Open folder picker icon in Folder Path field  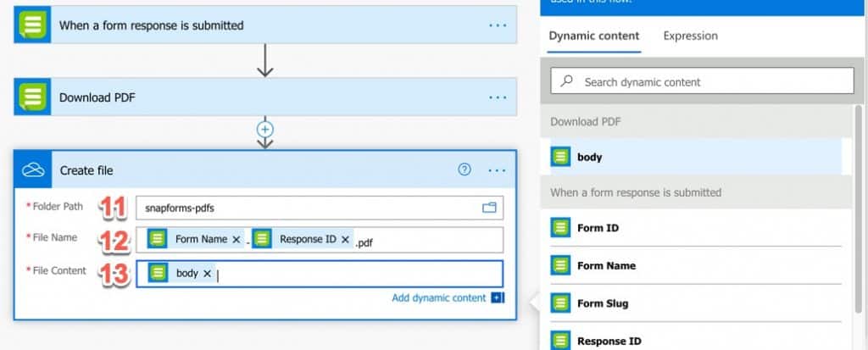488,208
